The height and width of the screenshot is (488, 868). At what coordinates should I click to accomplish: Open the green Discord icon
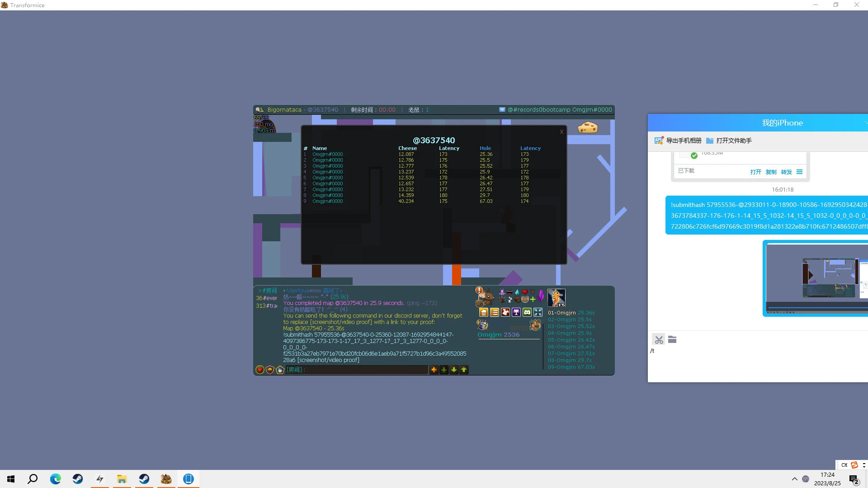click(527, 312)
